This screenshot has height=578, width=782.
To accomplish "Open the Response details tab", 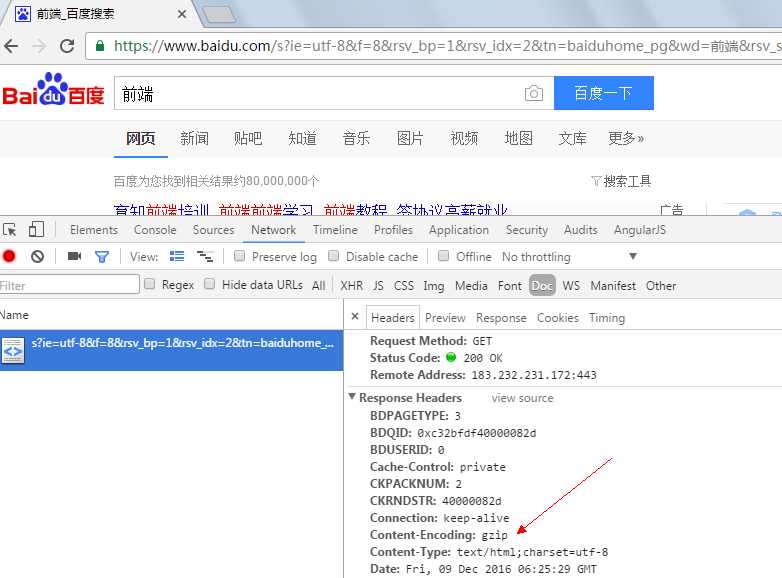I will [x=501, y=318].
